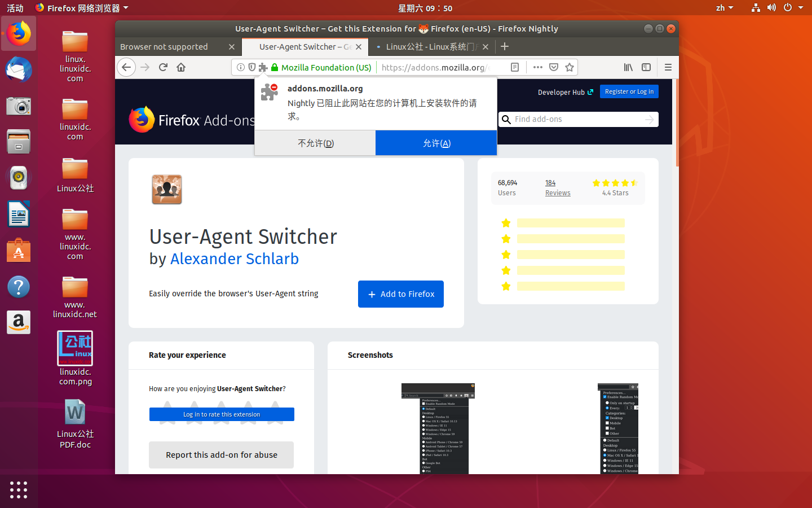Open the Developer Hub link
Screen dimensions: 812x508
[566, 92]
